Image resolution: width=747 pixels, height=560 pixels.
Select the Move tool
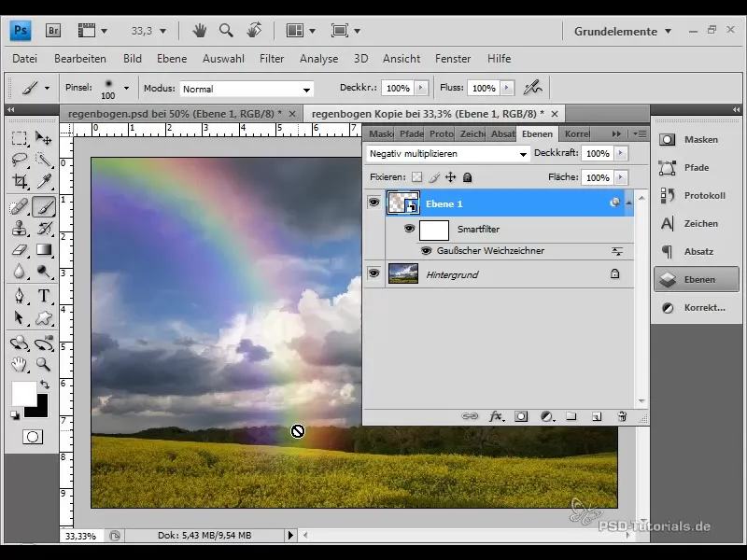43,138
